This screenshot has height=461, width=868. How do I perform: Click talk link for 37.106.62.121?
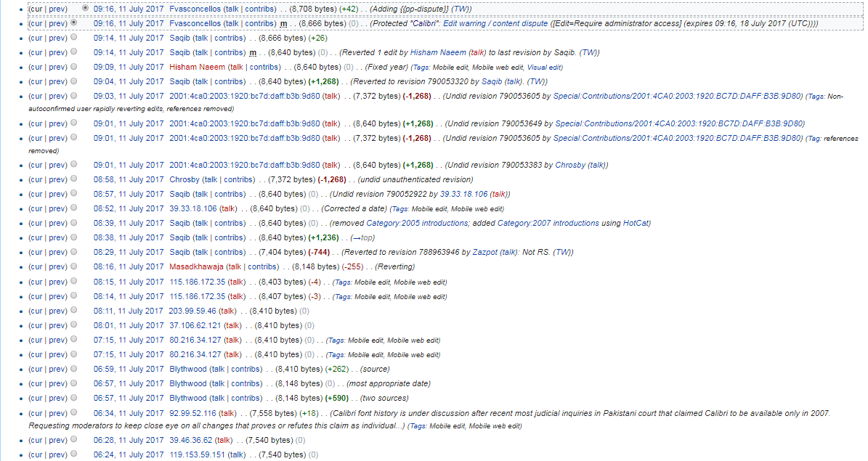[232, 325]
